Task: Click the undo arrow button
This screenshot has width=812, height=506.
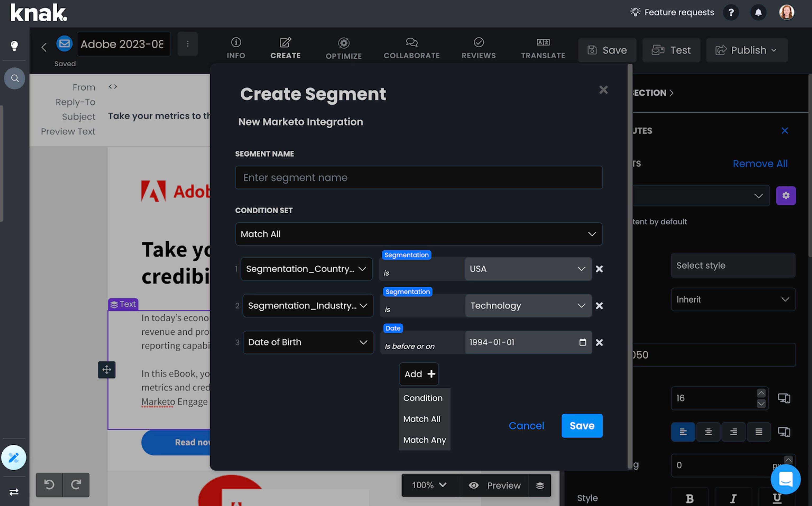Action: (49, 485)
